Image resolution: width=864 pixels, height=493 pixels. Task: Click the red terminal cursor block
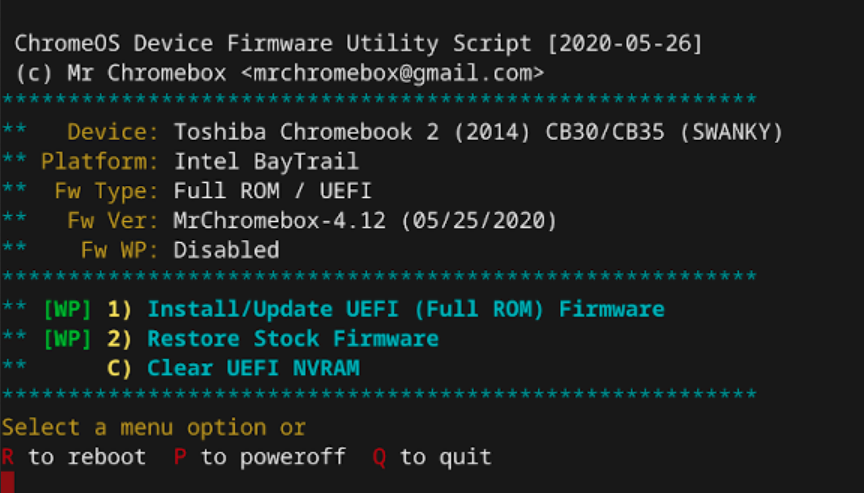(x=8, y=482)
